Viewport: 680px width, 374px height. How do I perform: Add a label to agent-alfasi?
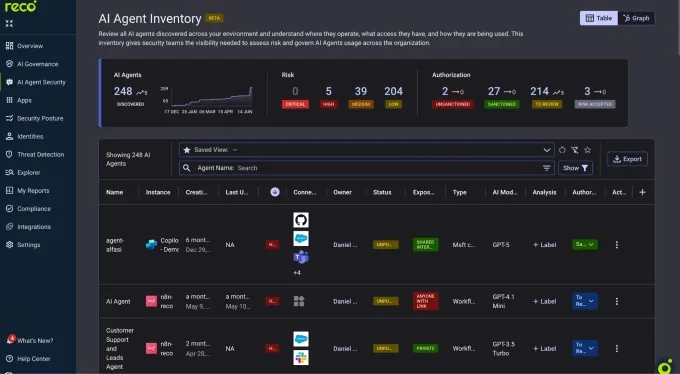click(544, 245)
